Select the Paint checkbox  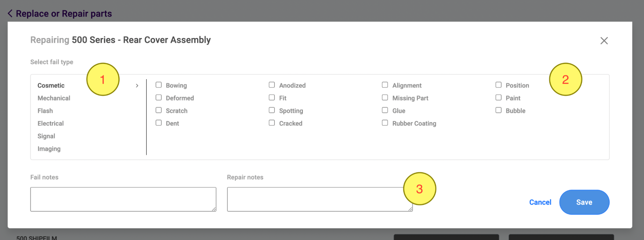[498, 97]
